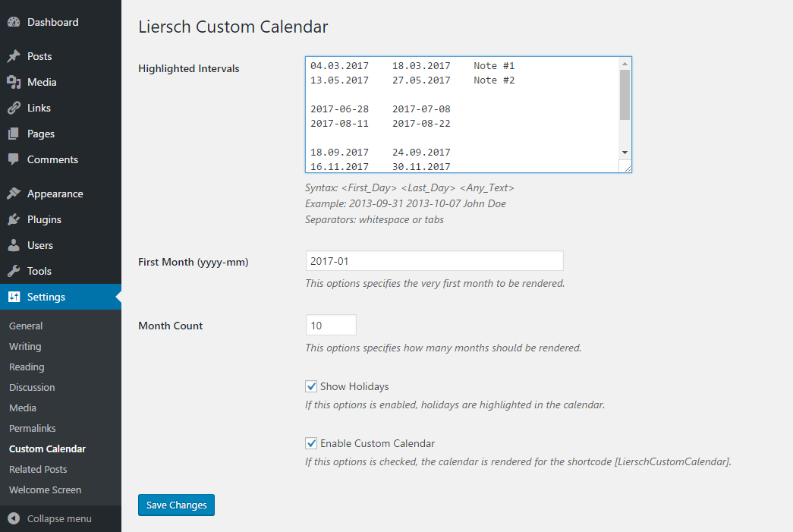Click the Dashboard gauge icon
793x532 pixels.
(x=14, y=22)
